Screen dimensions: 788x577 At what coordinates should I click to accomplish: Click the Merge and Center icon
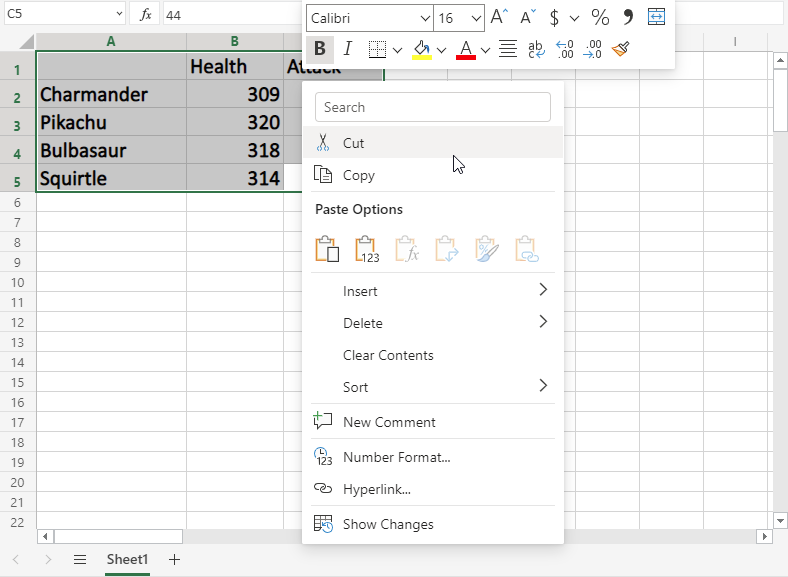pos(656,17)
